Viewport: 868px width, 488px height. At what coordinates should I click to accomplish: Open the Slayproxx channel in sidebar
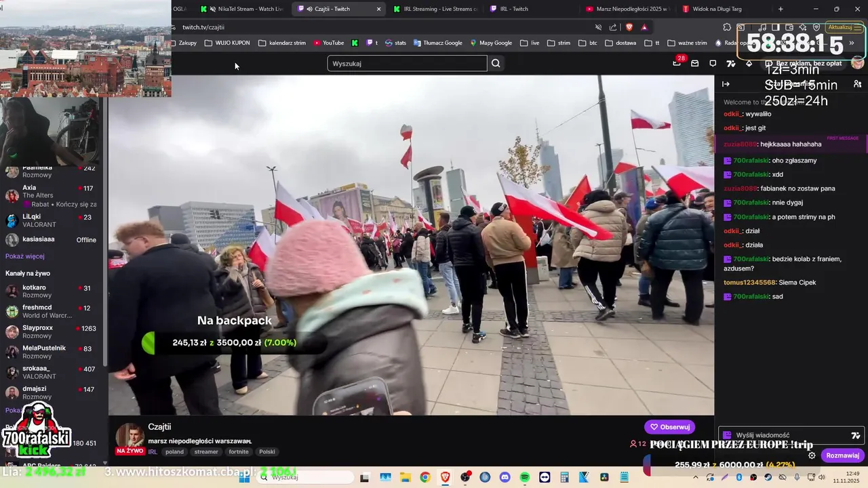(x=52, y=332)
